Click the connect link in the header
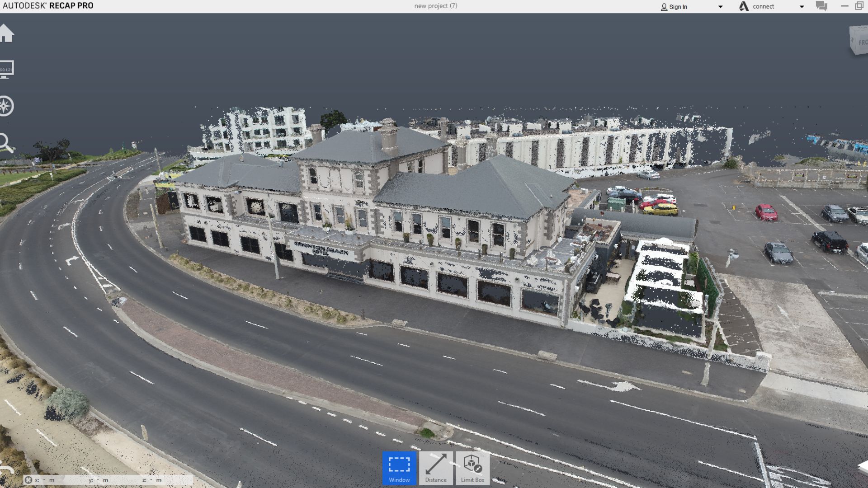Screen dimensions: 868x488 coord(763,6)
